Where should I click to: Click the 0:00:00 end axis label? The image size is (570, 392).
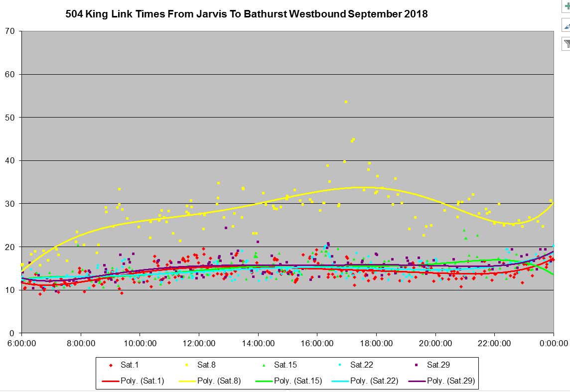(x=553, y=343)
